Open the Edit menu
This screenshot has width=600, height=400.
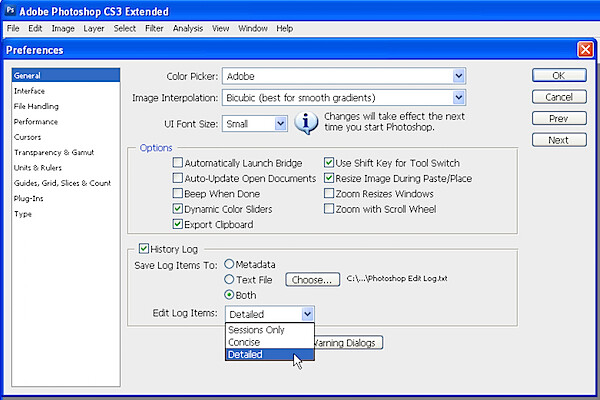(x=35, y=28)
